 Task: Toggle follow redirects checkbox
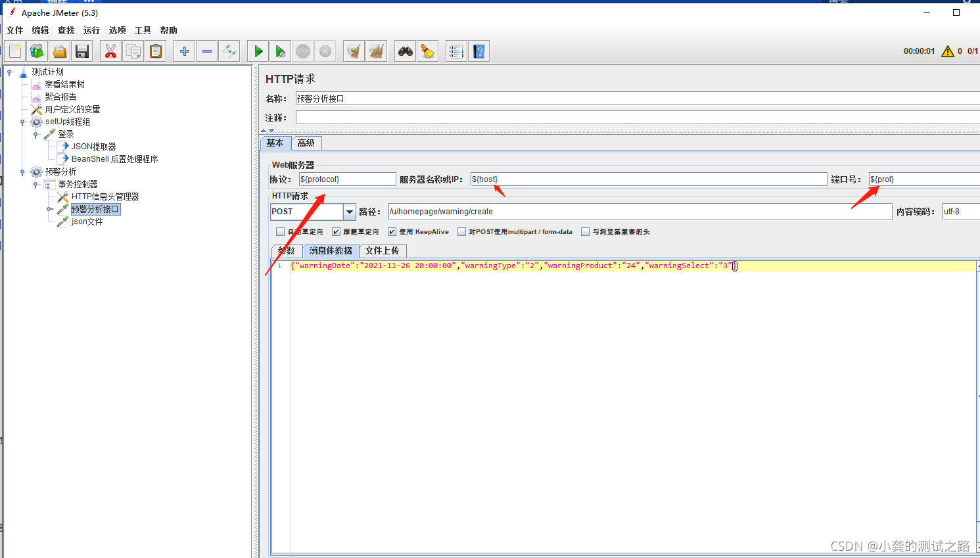(336, 231)
